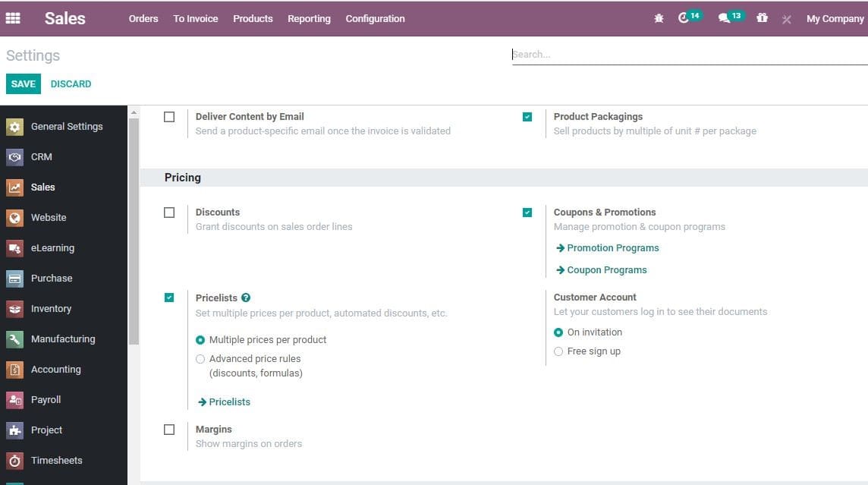Viewport: 868px width, 485px height.
Task: Click the gift box announcements icon
Action: click(x=762, y=17)
